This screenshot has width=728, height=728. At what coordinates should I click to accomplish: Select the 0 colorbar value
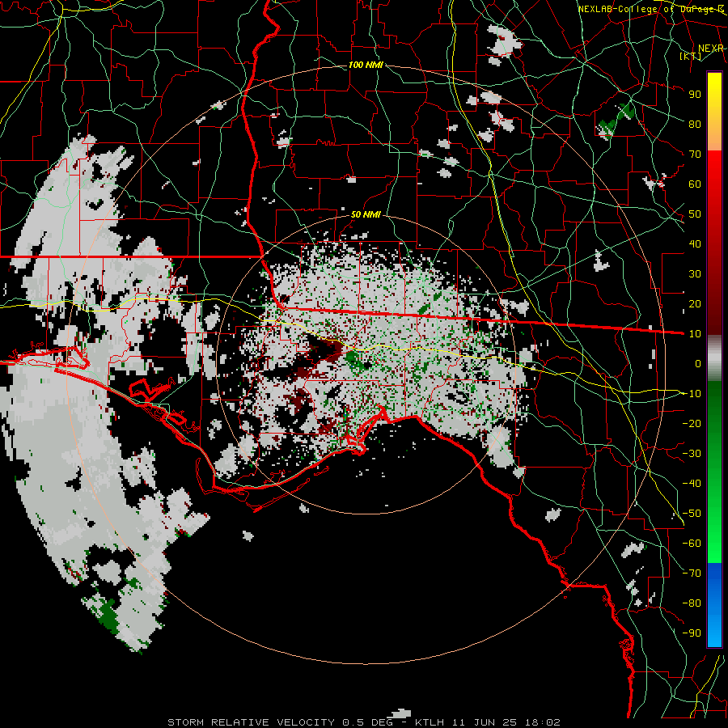pyautogui.click(x=698, y=363)
